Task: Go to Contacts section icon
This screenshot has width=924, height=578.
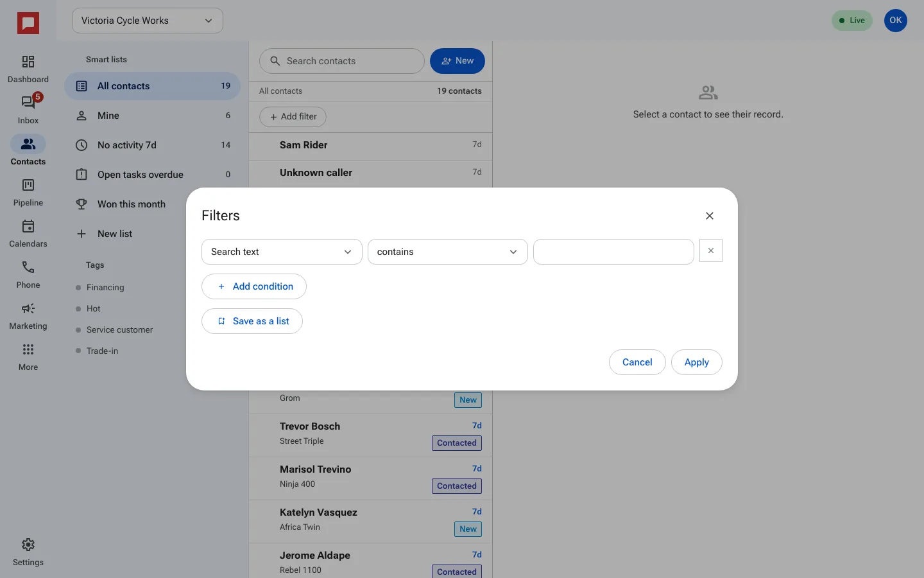Action: click(28, 144)
